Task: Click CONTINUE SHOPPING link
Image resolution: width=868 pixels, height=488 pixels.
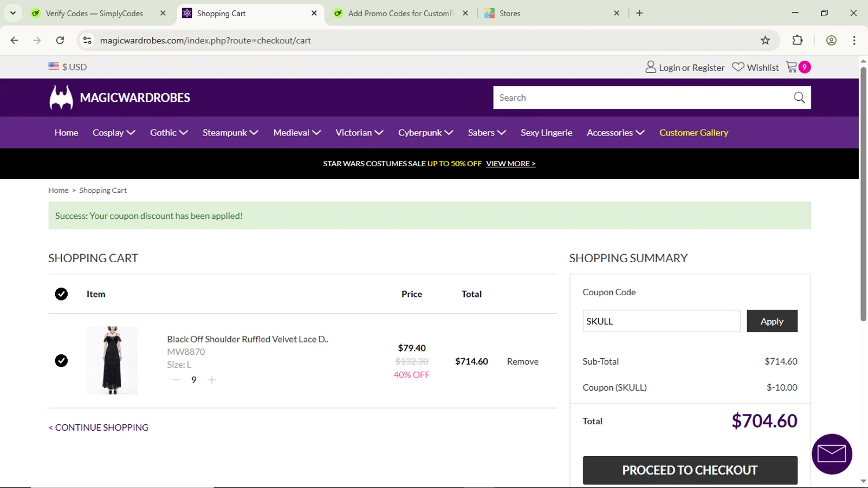Action: 98,427
